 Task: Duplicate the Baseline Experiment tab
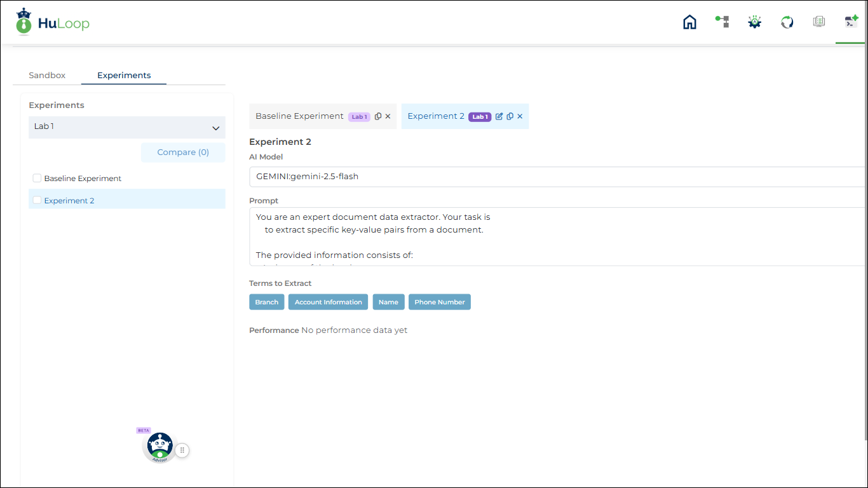click(378, 116)
